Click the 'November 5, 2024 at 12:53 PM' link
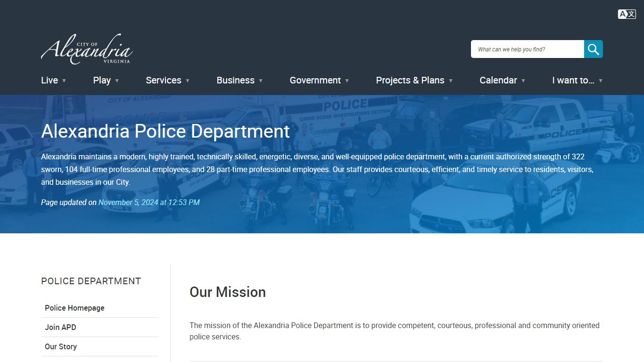Viewport: 644px width, 362px height. [x=149, y=202]
